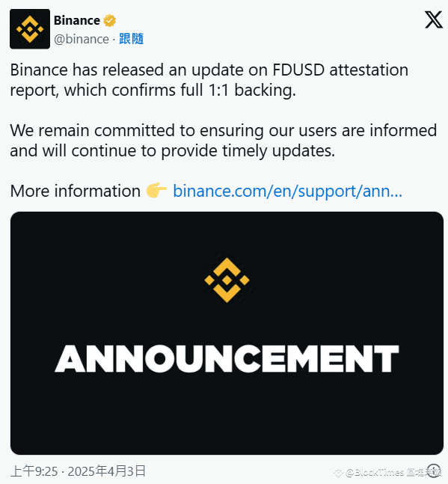Open the X logo in the top corner

(x=434, y=19)
